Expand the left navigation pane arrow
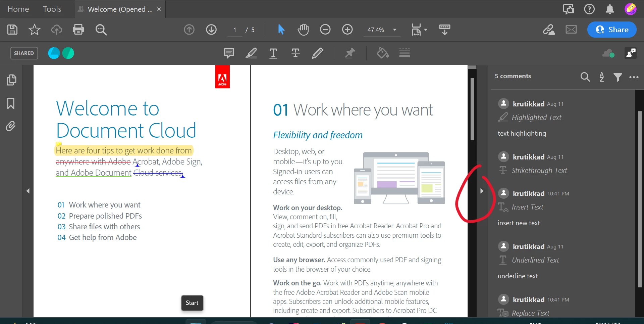Viewport: 644px width, 324px height. (28, 191)
